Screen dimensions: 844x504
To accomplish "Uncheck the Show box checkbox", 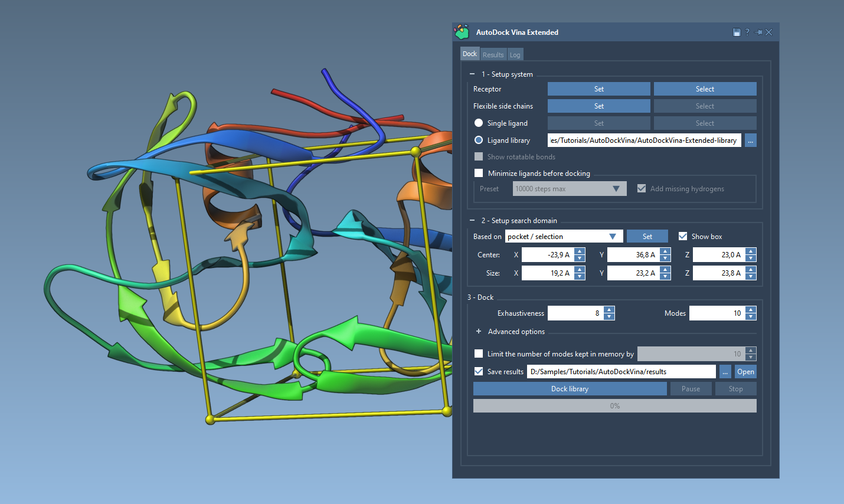I will (x=683, y=237).
